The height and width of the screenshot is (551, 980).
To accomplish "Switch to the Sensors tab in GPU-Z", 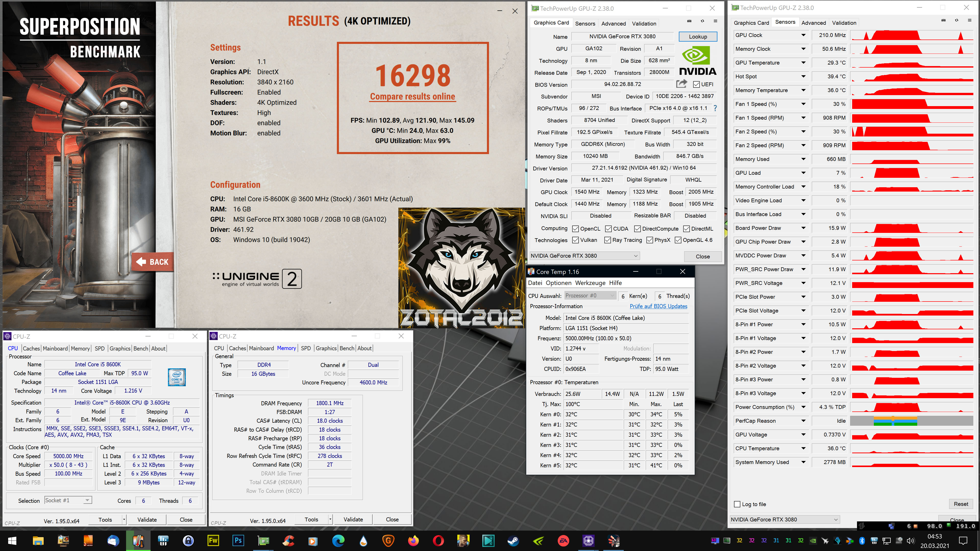I will (x=585, y=23).
